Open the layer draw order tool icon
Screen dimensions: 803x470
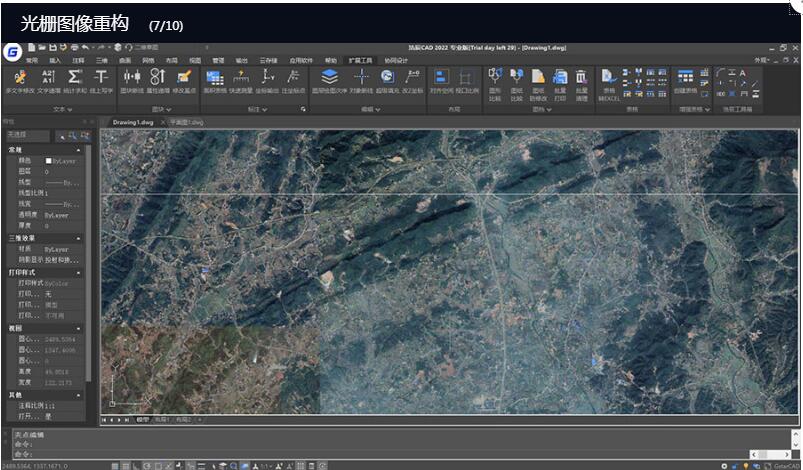pyautogui.click(x=329, y=79)
